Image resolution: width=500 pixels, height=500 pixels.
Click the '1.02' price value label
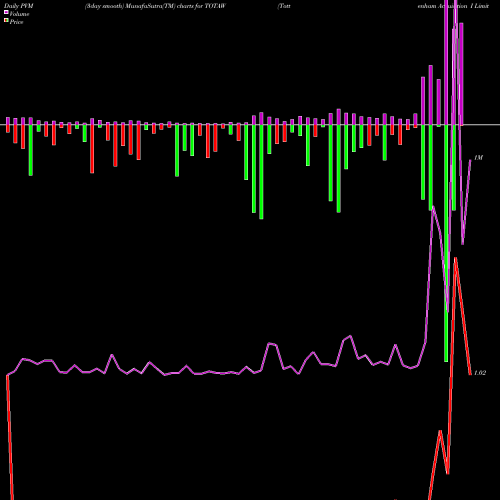click(480, 373)
